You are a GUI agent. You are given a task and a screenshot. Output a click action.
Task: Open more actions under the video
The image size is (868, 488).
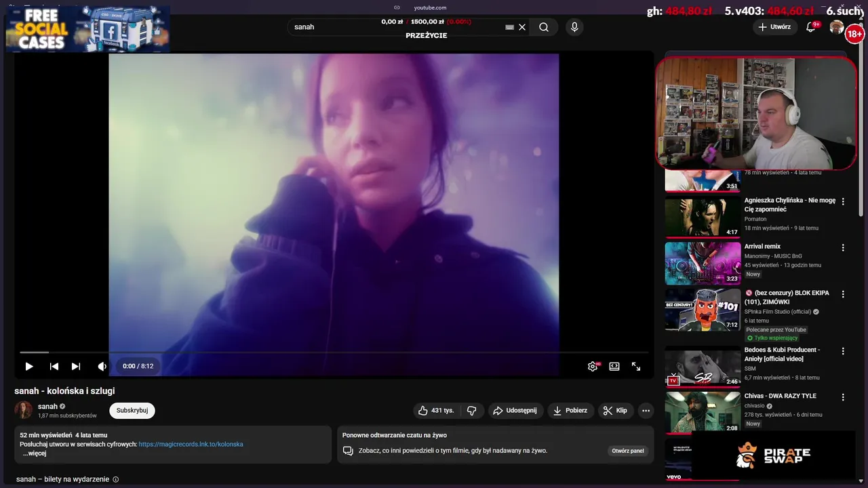[x=646, y=411]
